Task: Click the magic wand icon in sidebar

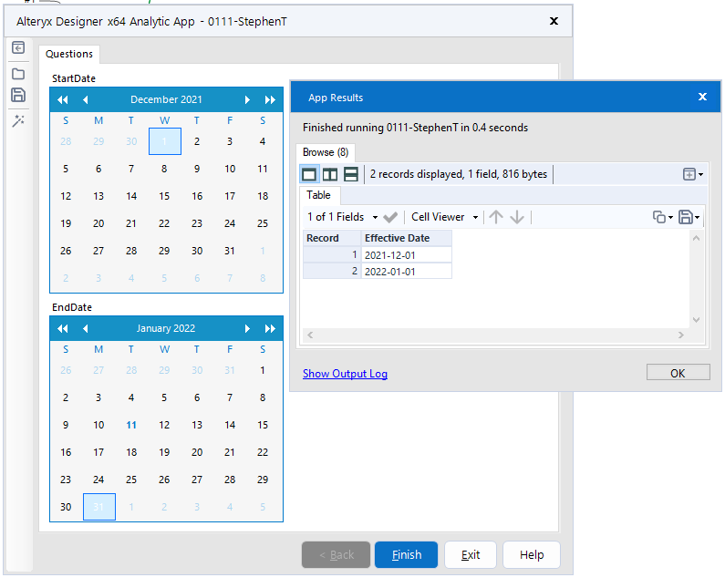Action: (x=18, y=120)
